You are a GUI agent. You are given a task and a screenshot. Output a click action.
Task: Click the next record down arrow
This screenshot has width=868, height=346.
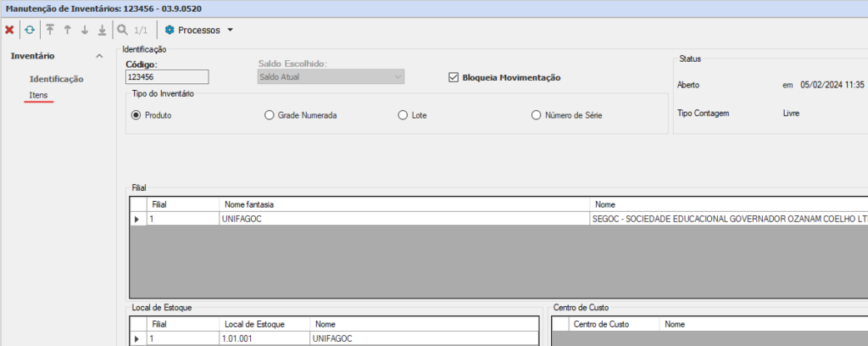pos(85,30)
